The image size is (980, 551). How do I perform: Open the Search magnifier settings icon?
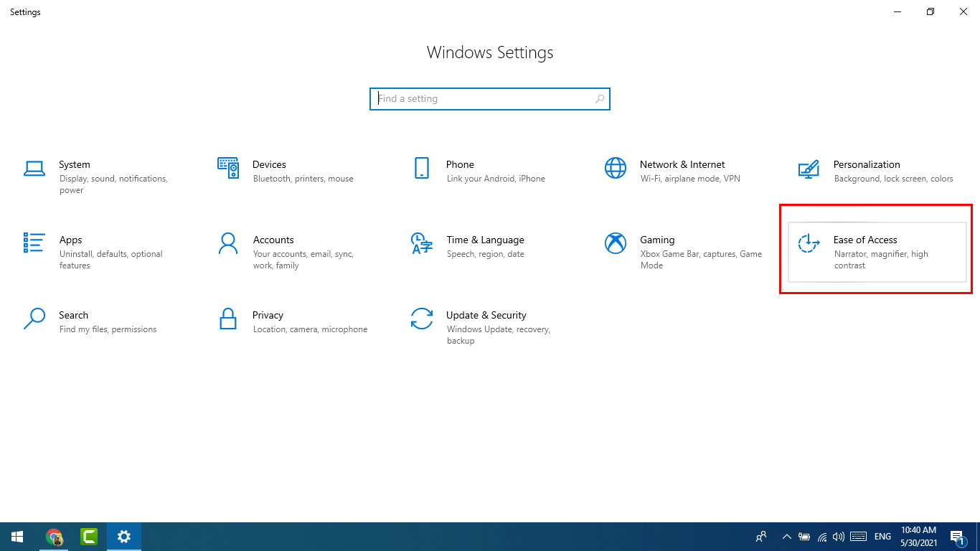coord(34,319)
